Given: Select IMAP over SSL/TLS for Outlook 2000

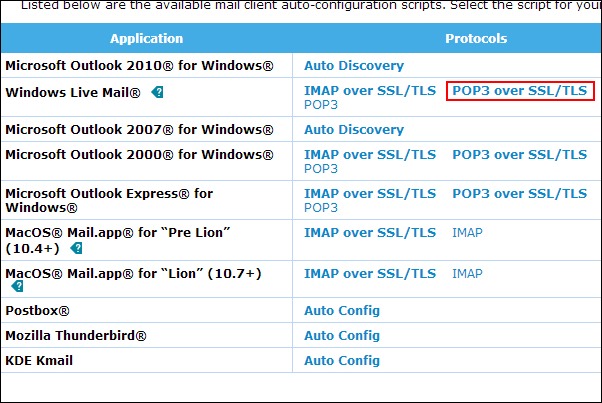Looking at the screenshot, I should point(370,155).
